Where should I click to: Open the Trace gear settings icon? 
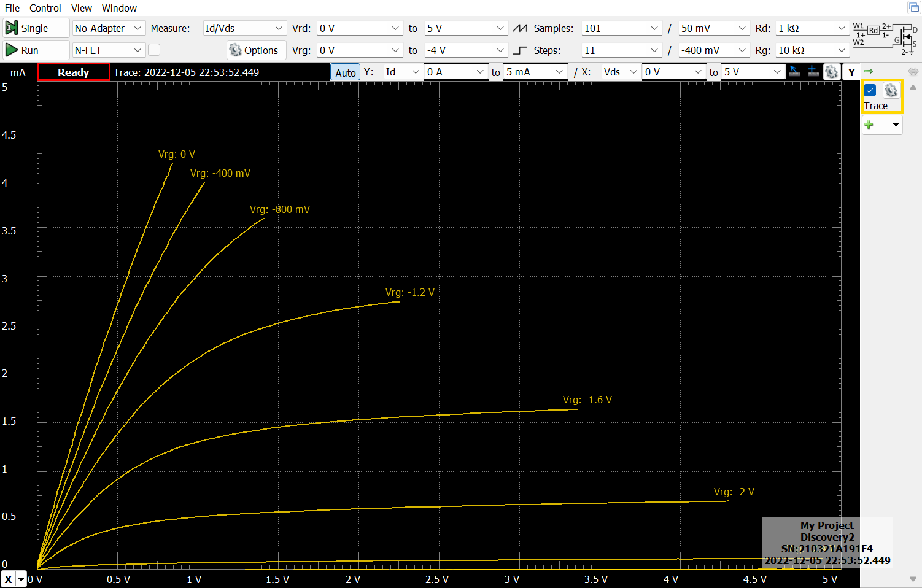click(x=891, y=91)
